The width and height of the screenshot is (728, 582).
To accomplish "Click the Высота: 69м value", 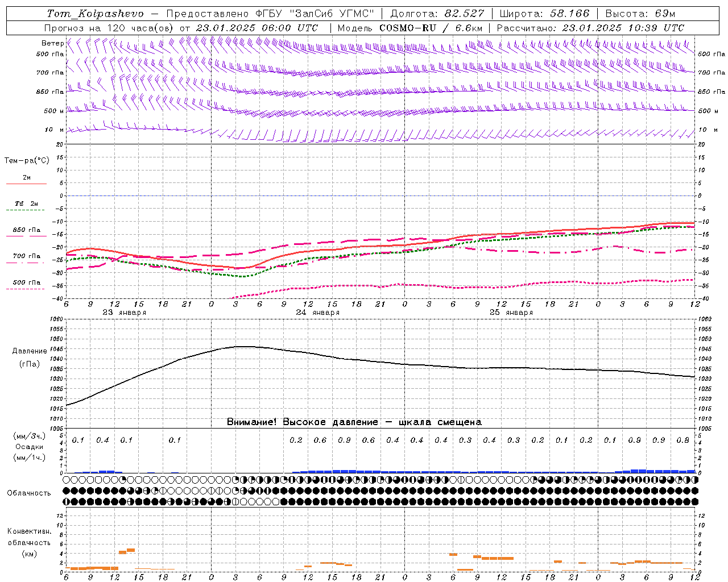I will [x=640, y=14].
